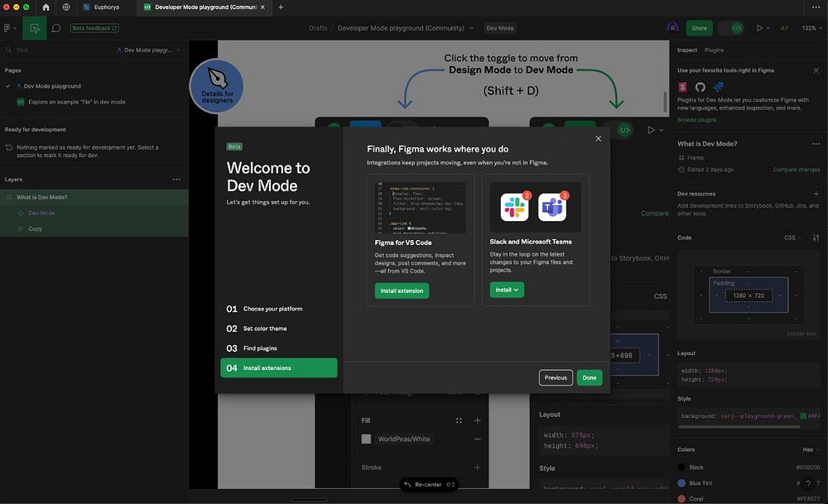This screenshot has width=828, height=504.
Task: Click the A? missing fonts indicator
Action: [784, 28]
